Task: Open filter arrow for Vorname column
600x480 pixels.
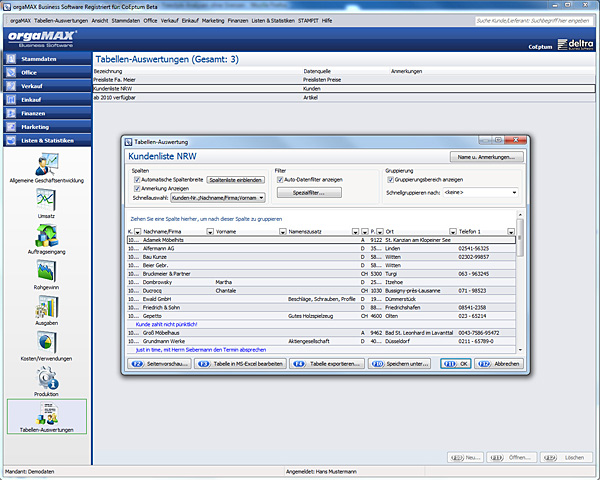Action: click(282, 232)
